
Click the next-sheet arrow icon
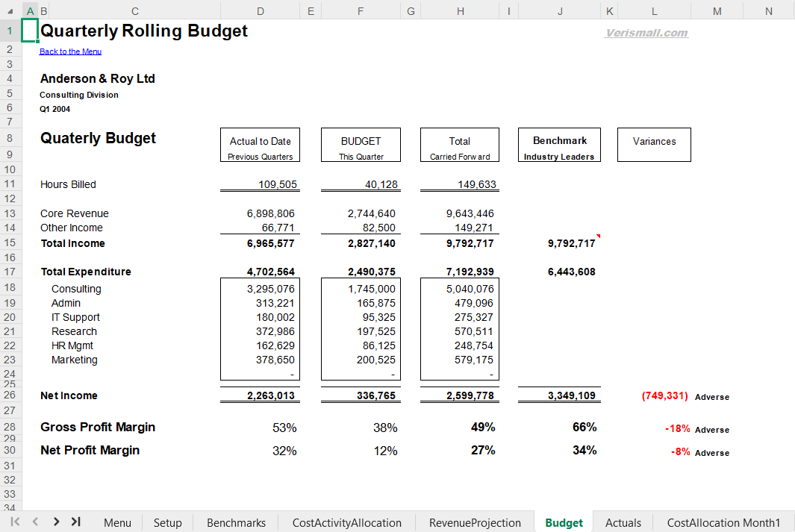coord(55,522)
